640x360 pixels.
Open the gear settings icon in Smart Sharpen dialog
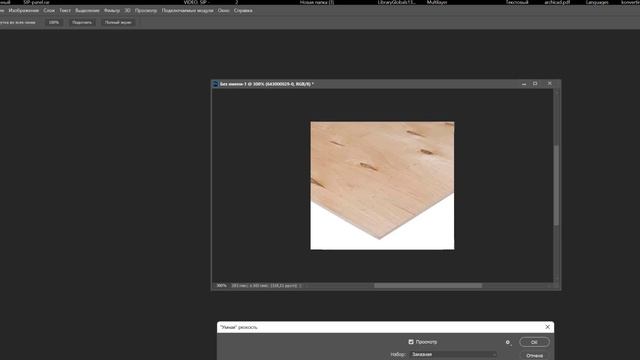coord(508,342)
